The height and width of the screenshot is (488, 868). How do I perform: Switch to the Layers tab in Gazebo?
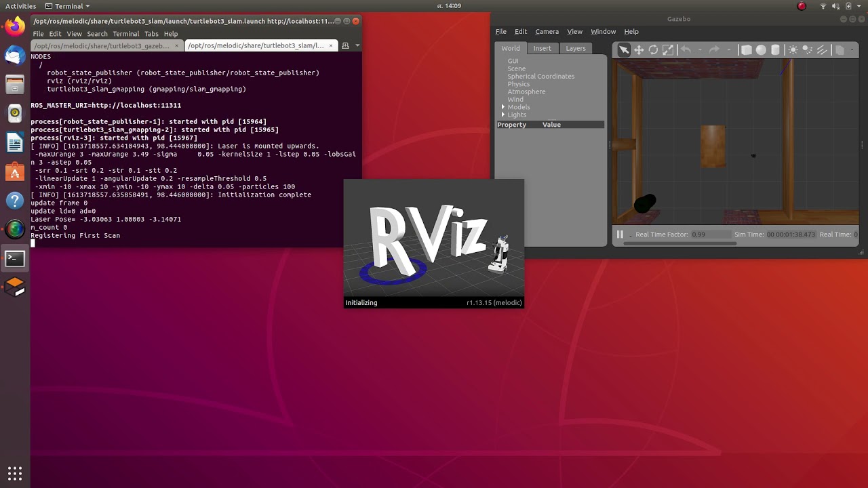pos(576,48)
